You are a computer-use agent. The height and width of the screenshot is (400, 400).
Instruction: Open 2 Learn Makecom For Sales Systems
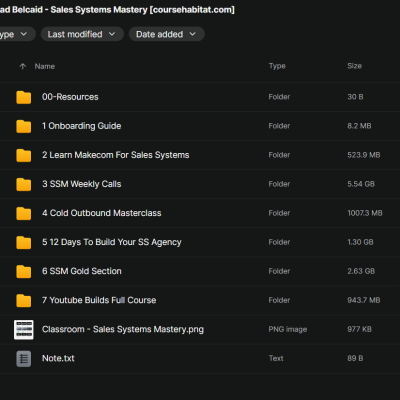pyautogui.click(x=115, y=155)
